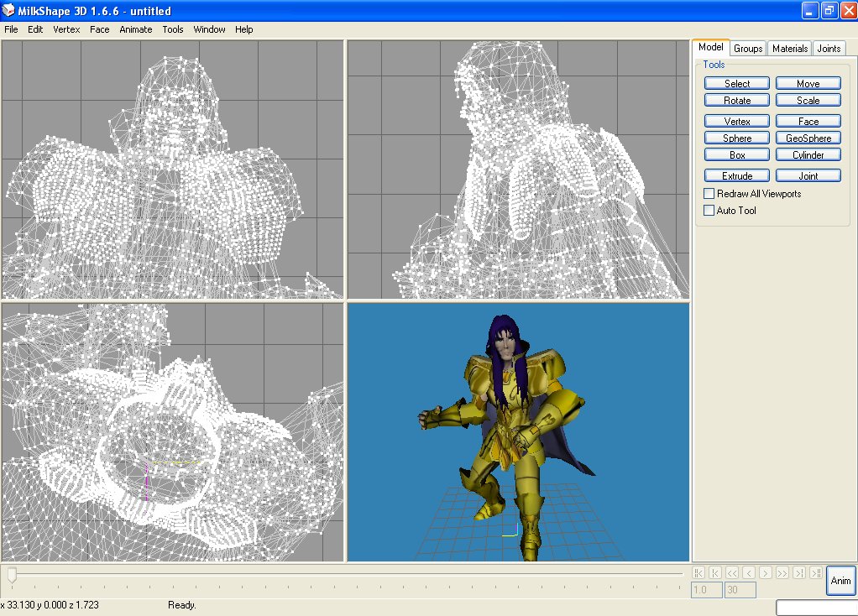This screenshot has height=616, width=858.
Task: Open the Help menu
Action: (244, 29)
